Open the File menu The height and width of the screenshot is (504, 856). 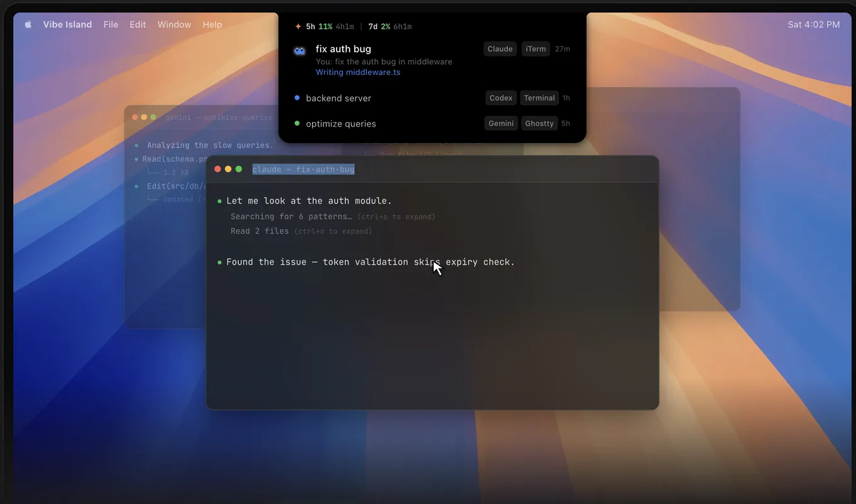click(111, 25)
